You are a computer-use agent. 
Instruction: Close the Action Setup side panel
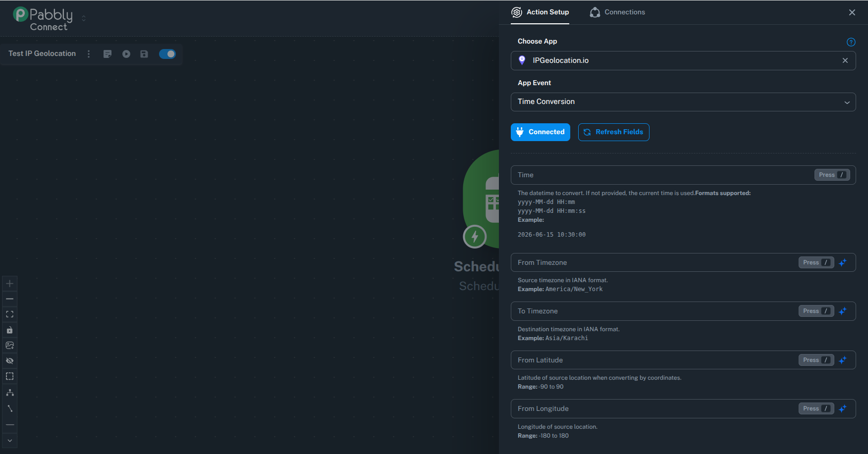(x=852, y=12)
